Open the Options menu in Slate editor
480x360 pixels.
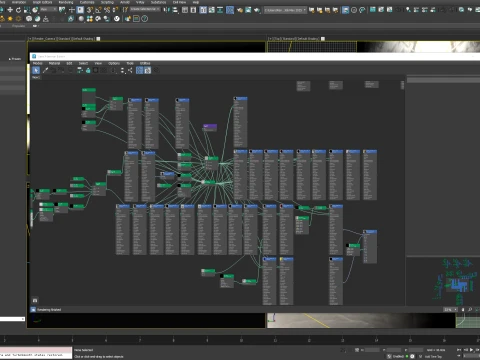point(114,63)
